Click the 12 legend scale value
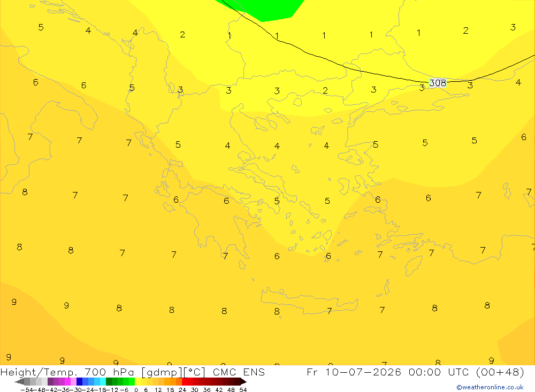 coord(158,390)
